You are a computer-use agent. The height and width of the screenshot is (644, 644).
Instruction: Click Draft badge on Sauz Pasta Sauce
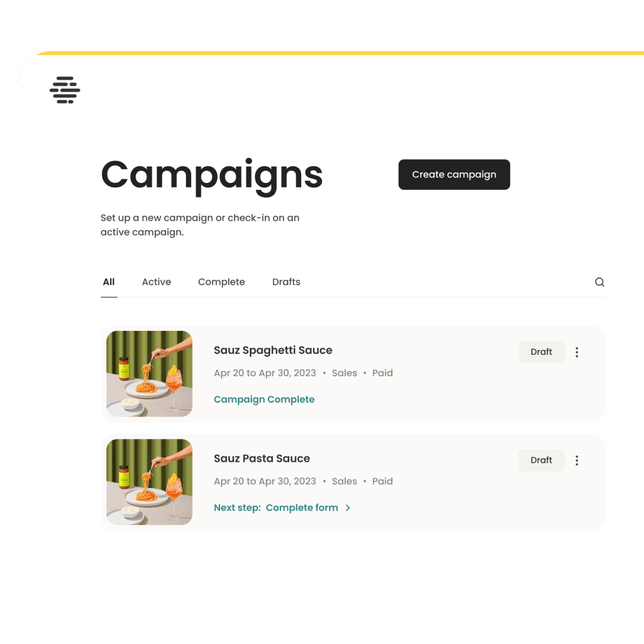pyautogui.click(x=541, y=460)
